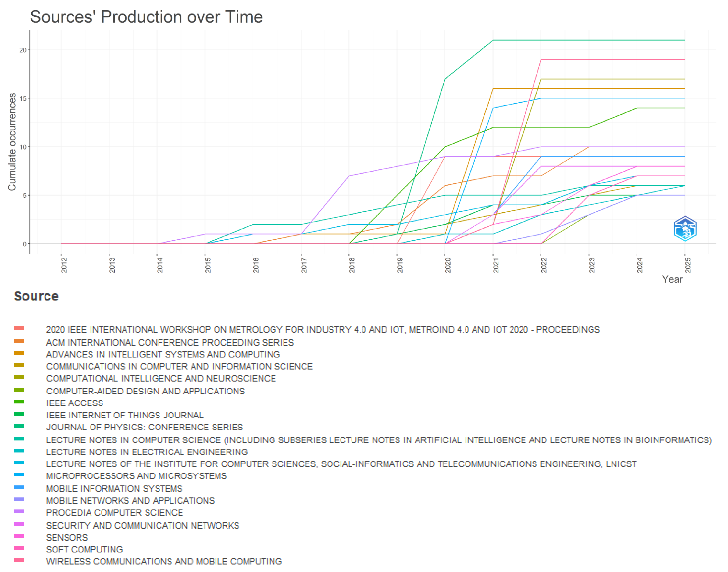Click the 2012 tick label on the year axis
This screenshot has width=728, height=572.
click(x=64, y=265)
